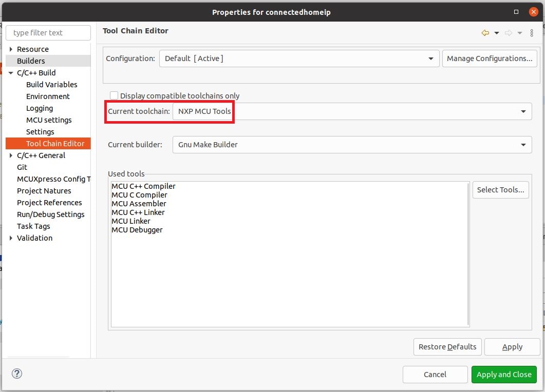Select Run/Debug Settings page
Screen dimensions: 545x392
point(51,214)
